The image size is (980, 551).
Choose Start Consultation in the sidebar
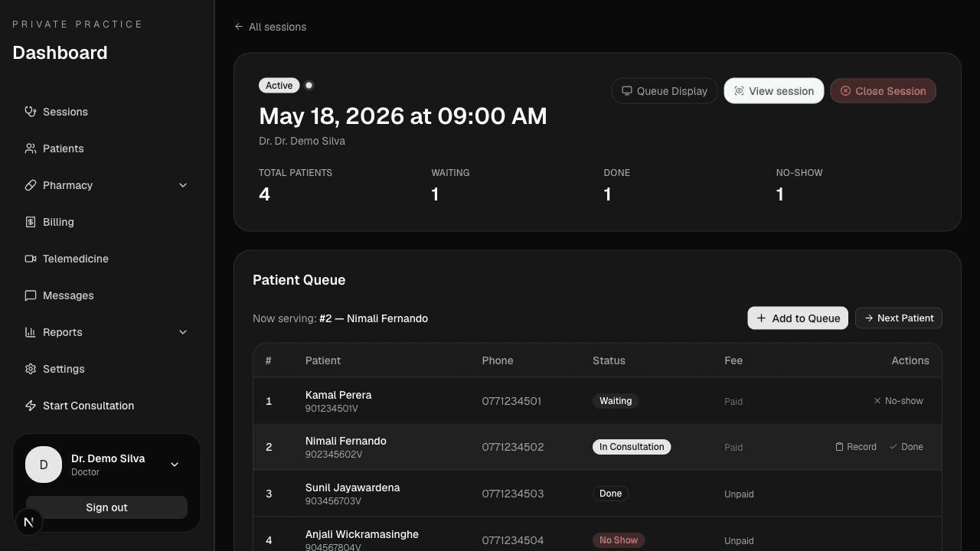pos(107,406)
